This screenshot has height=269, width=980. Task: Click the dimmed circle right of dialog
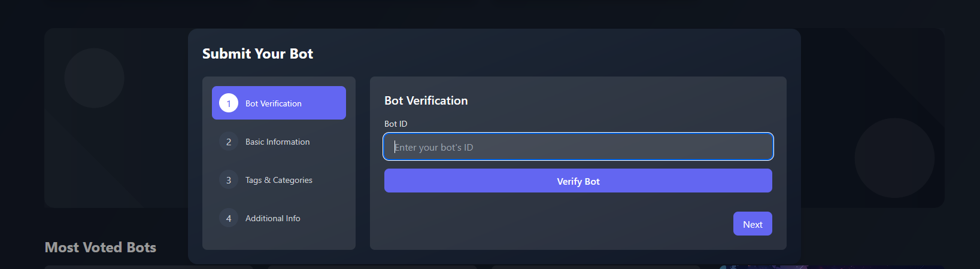(x=894, y=158)
